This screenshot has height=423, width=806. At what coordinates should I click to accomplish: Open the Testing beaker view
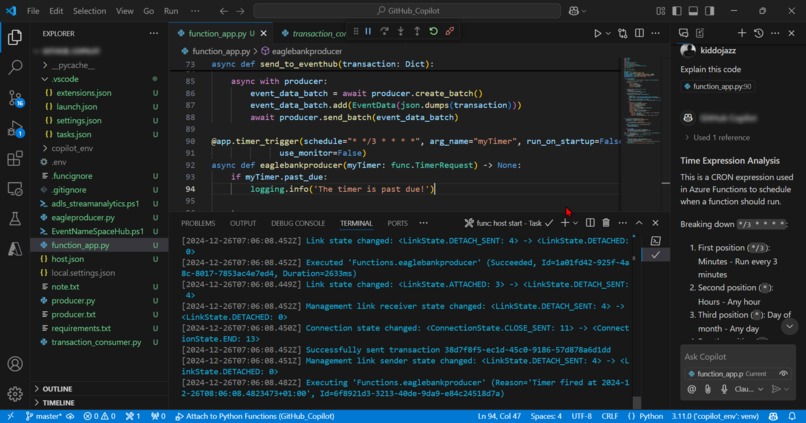(x=15, y=219)
